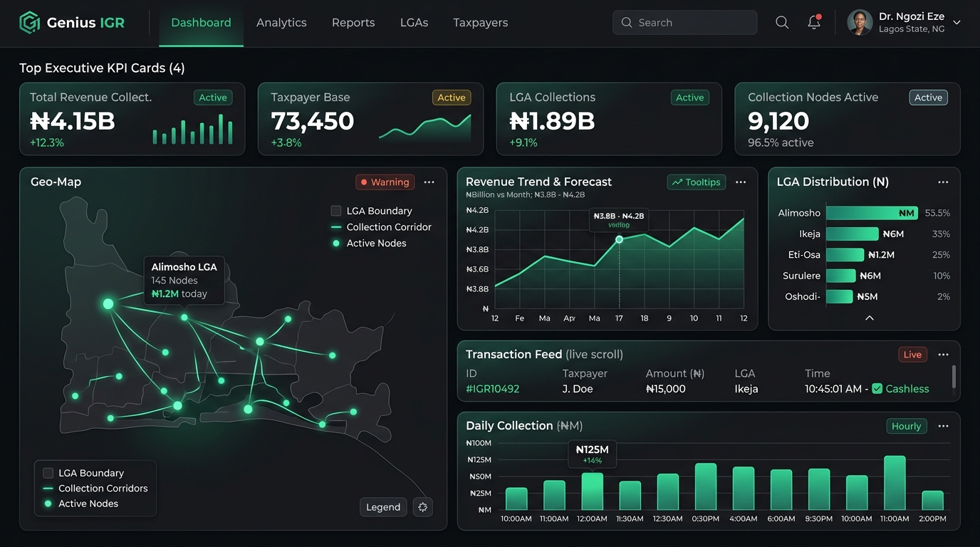Open the Reports tab

(353, 23)
